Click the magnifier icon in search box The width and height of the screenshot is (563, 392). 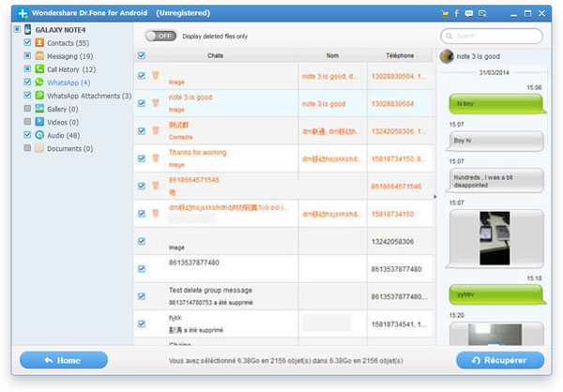pos(449,36)
